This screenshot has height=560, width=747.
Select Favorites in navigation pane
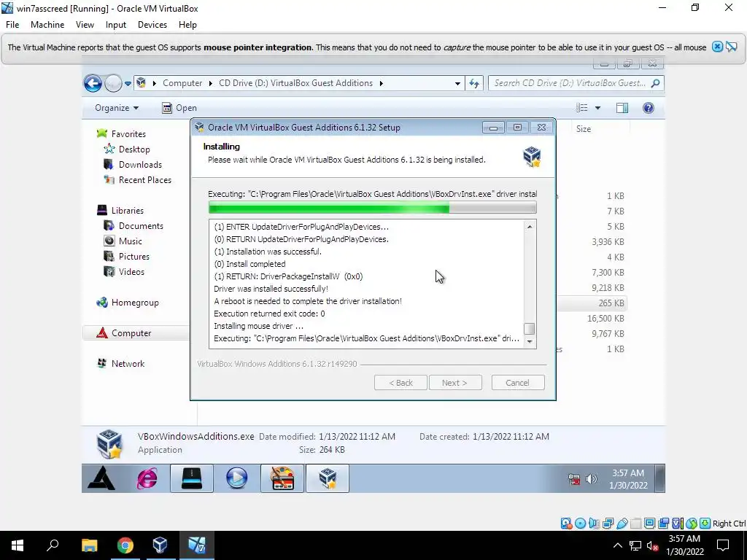click(128, 134)
